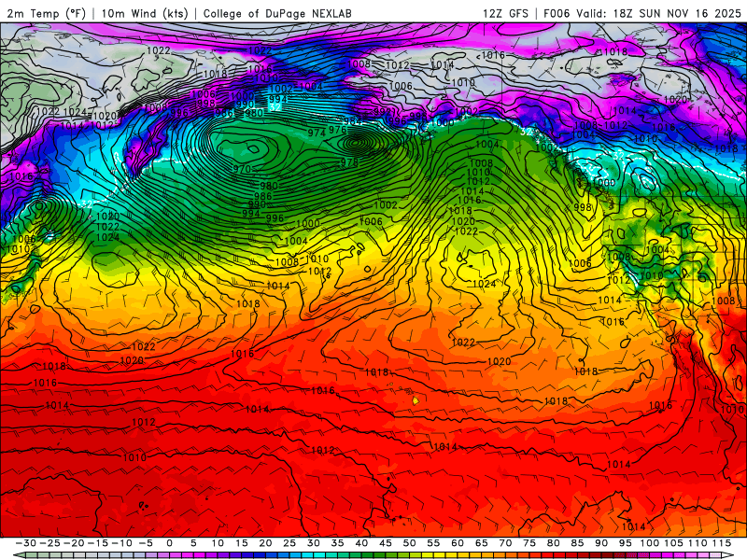Choose the 80 tick label on the legend
This screenshot has height=560, width=747.
click(553, 543)
